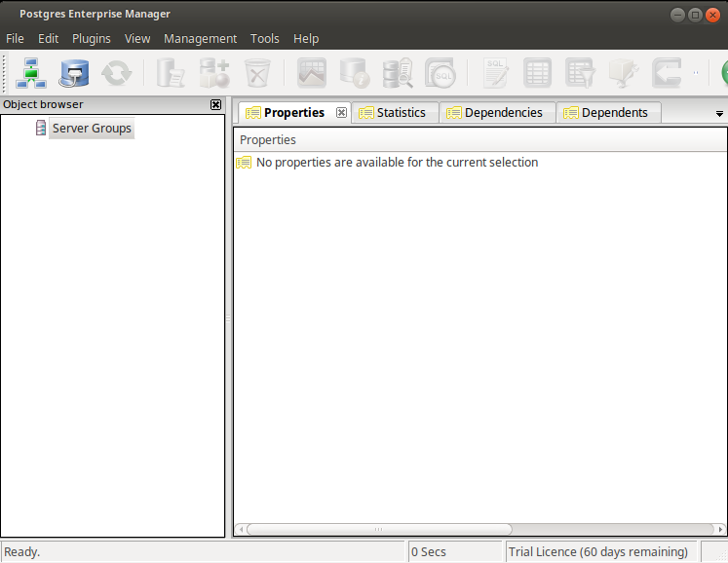728x563 pixels.
Task: Click the Add Server network icon
Action: 30,73
